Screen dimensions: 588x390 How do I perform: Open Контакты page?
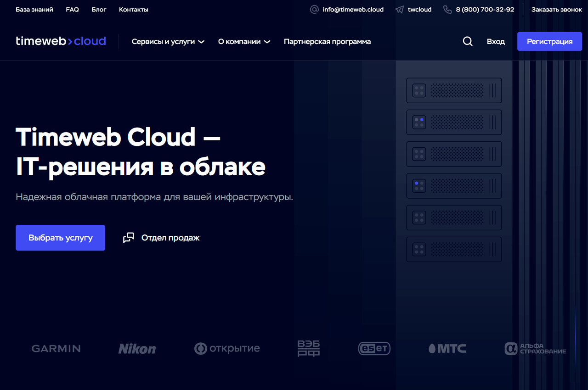pos(134,10)
